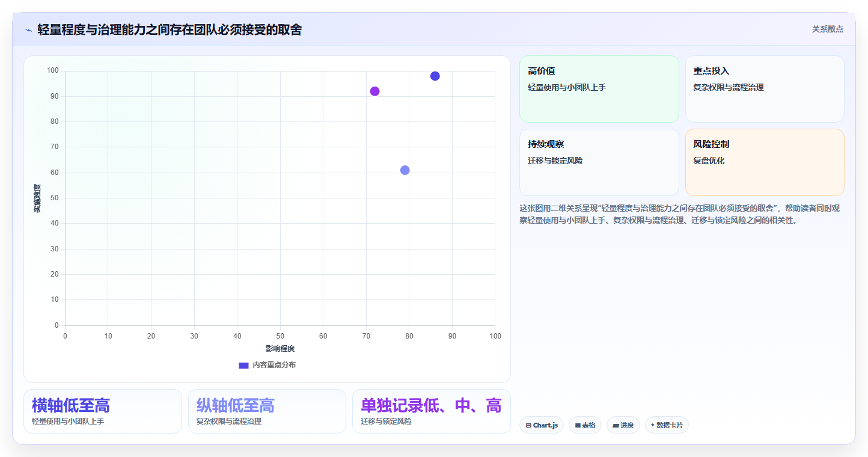The image size is (868, 457).
Task: Click 轻量使用与小团队上手 under 横轴低至高
Action: tap(68, 422)
